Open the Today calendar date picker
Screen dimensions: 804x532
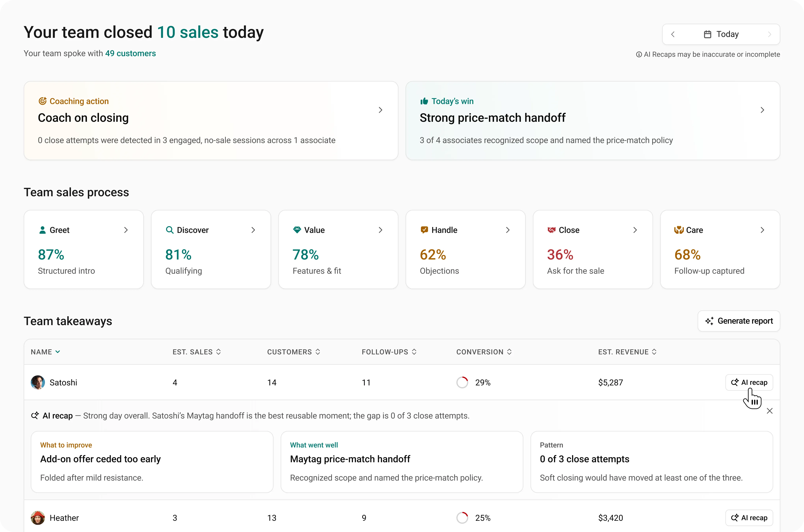click(721, 34)
